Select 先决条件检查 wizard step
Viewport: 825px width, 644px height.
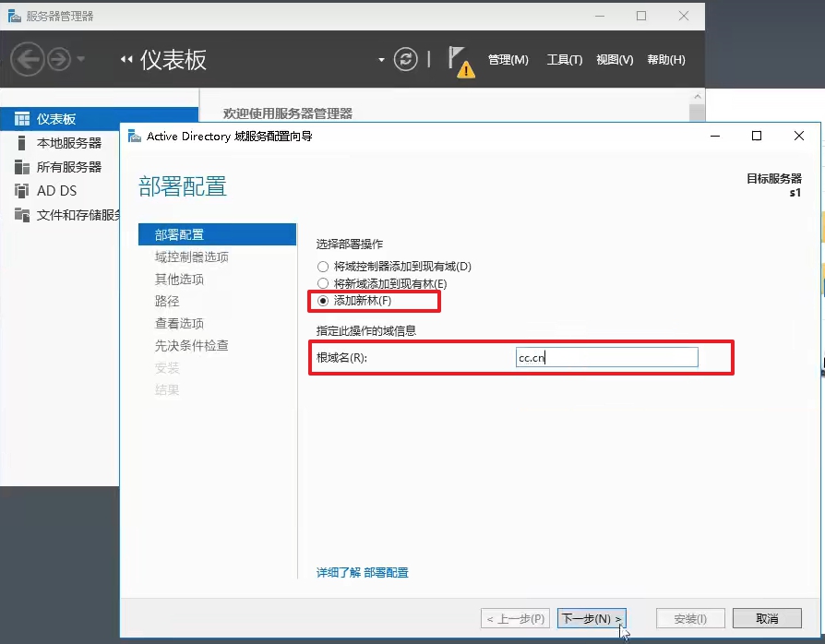[192, 345]
